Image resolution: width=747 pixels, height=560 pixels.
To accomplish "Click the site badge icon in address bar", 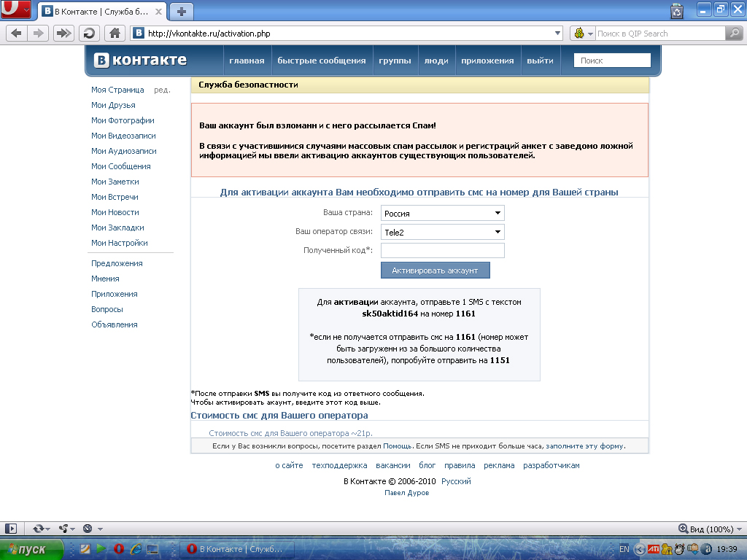I will click(139, 33).
